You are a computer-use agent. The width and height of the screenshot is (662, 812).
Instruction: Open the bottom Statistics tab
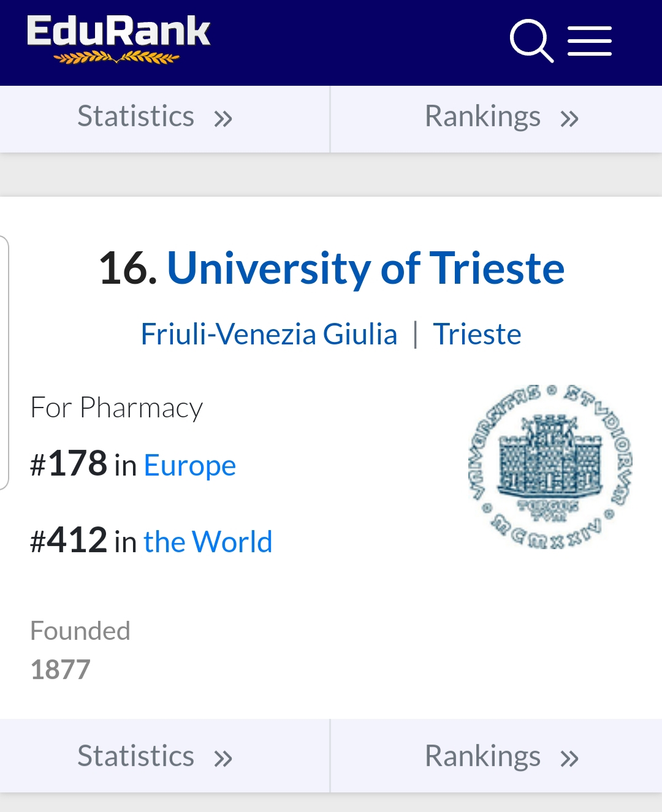click(x=165, y=756)
